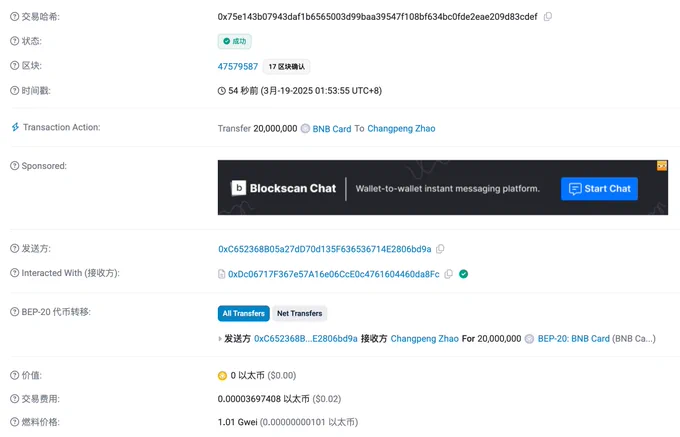This screenshot has height=437, width=680.
Task: Expand the token transfer row arrow
Action: point(220,339)
